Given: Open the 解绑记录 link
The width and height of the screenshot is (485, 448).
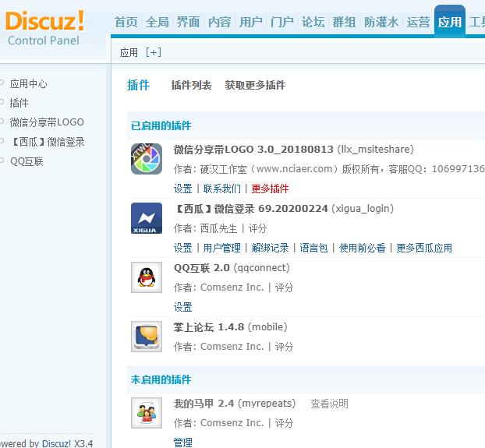Looking at the screenshot, I should pos(270,248).
